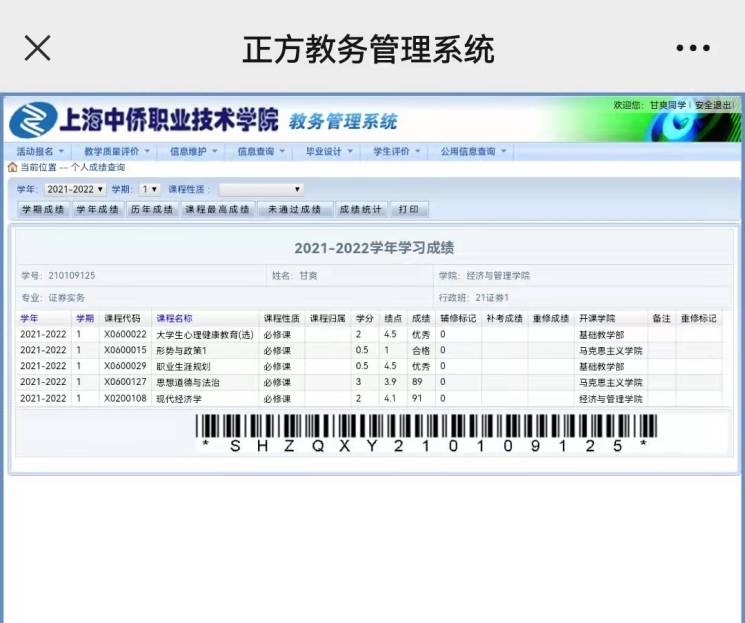Open the 教学质量评价 menu

(117, 152)
